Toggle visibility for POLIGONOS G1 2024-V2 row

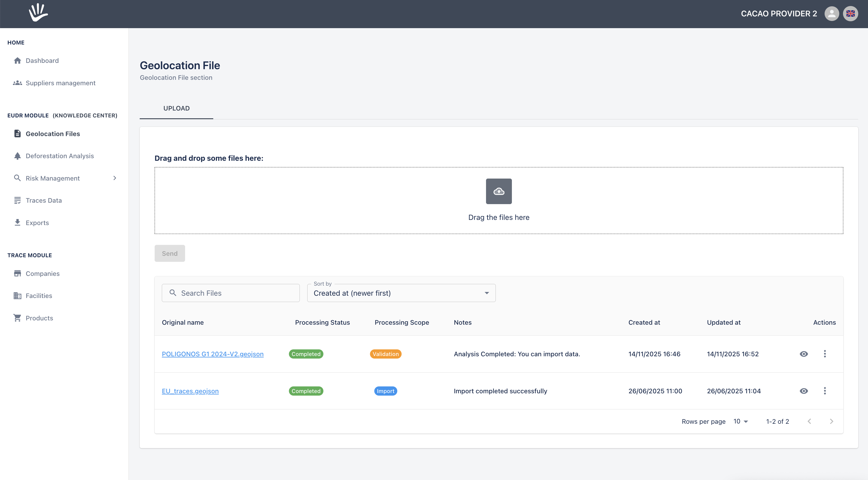point(804,354)
